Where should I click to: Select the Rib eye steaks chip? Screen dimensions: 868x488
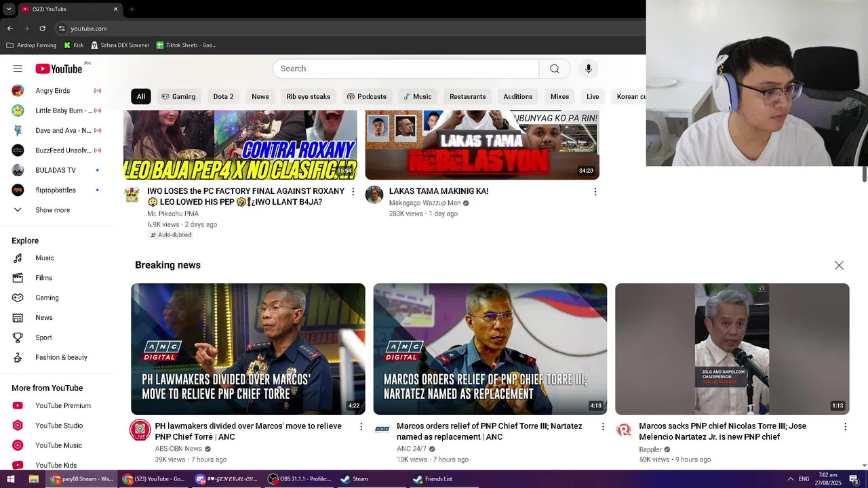click(309, 96)
